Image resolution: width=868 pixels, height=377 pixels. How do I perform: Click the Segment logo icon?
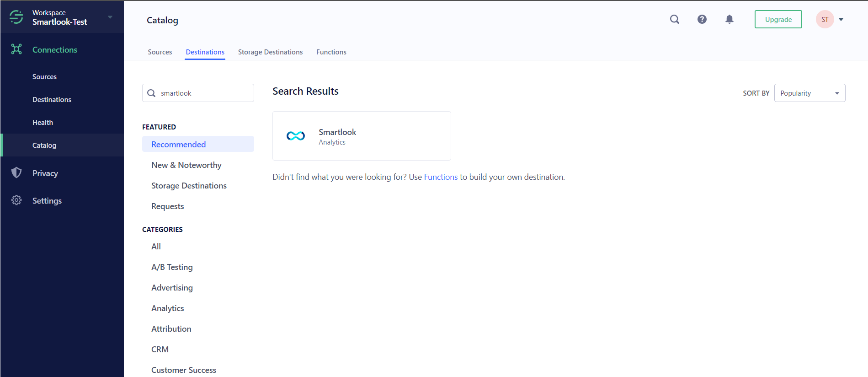pos(16,17)
